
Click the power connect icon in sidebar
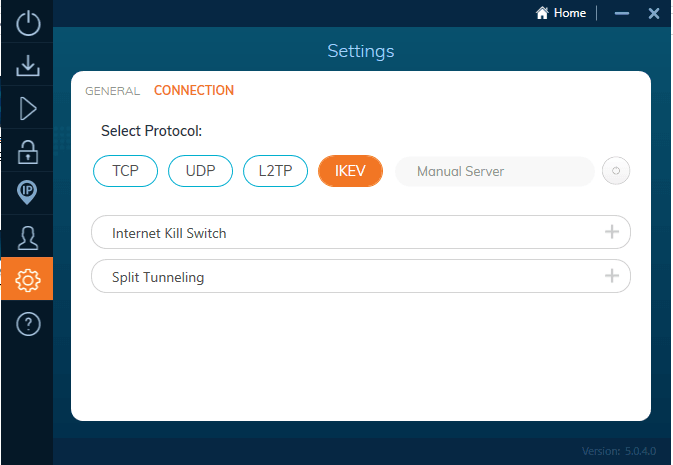click(28, 23)
